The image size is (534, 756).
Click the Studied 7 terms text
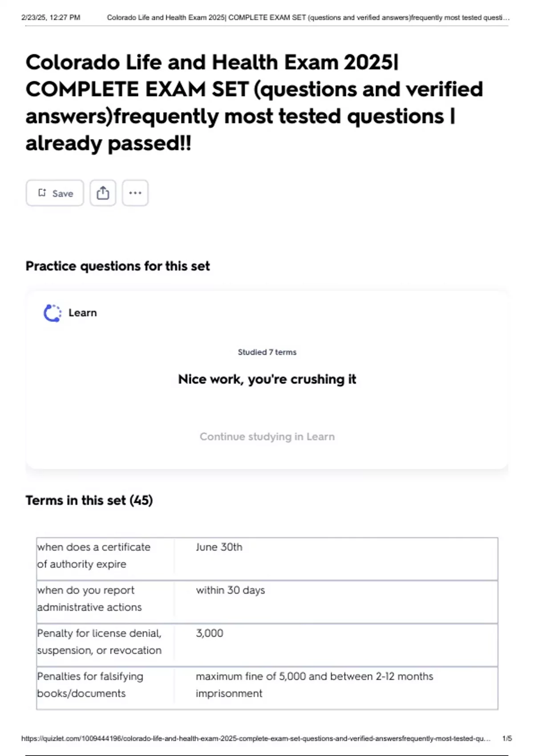pyautogui.click(x=267, y=352)
